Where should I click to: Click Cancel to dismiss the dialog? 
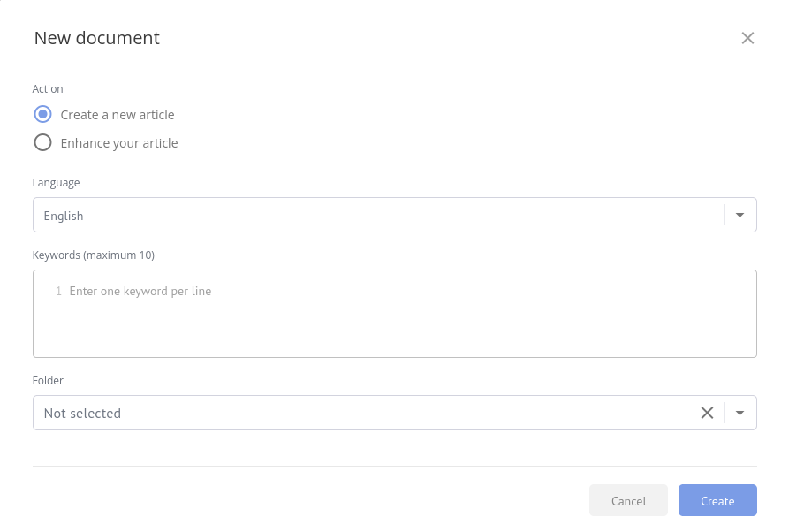628,500
